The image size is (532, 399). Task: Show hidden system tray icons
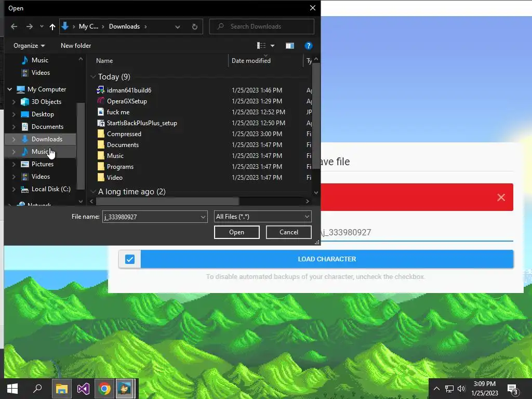[x=436, y=389]
